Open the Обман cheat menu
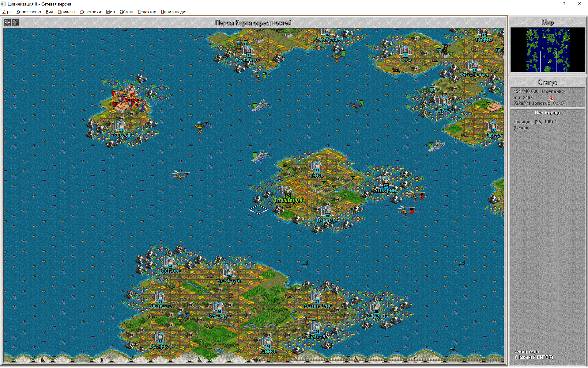Viewport: 588px width, 368px height. [x=126, y=12]
